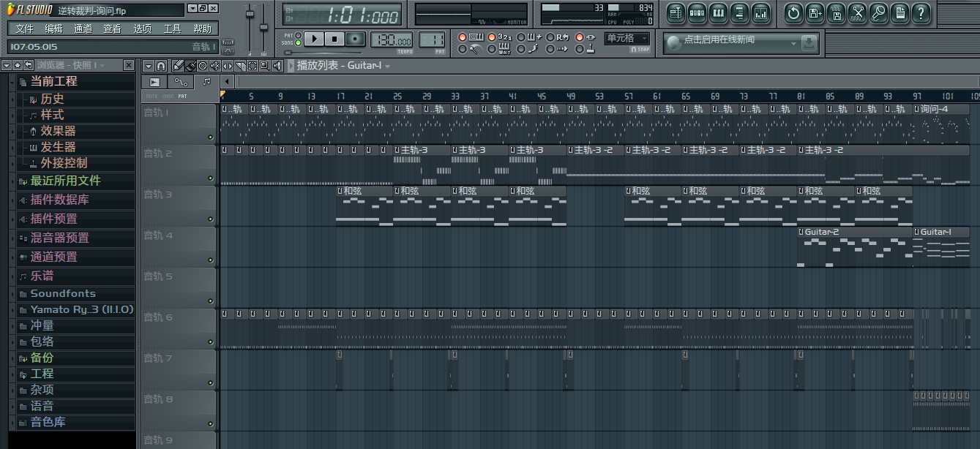This screenshot has height=449, width=980.
Task: Switch playback to SONG mode
Action: (298, 43)
